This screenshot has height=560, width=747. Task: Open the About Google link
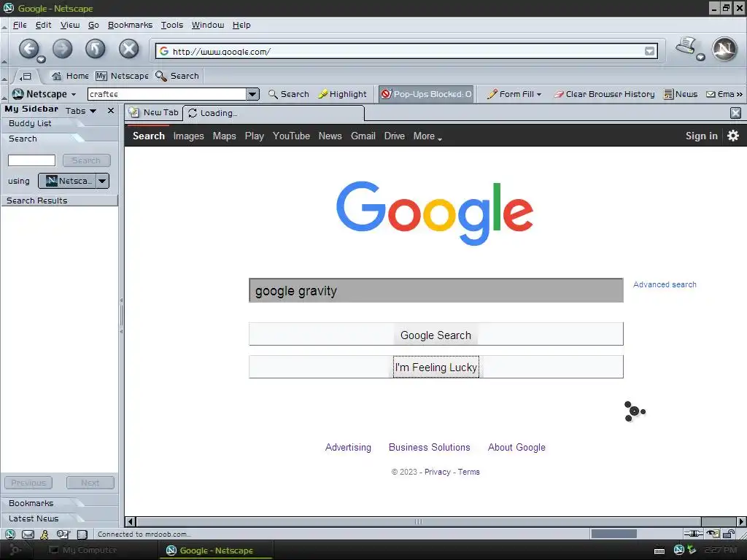pos(516,447)
